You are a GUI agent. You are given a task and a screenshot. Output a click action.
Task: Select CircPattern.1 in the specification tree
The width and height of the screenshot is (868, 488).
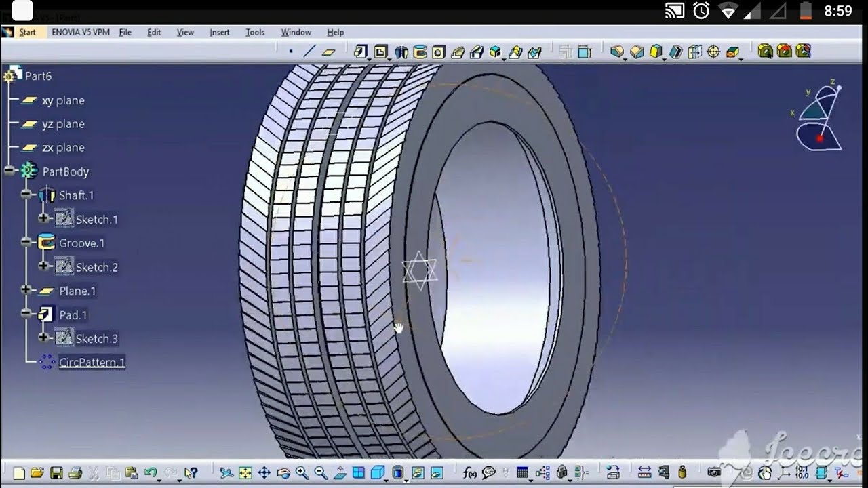pyautogui.click(x=92, y=362)
